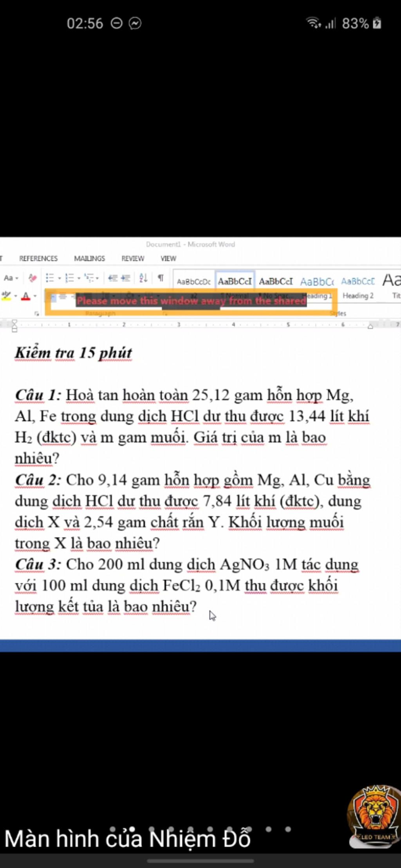Tap the last page indicator dot
Viewport: 401px width, 868px height.
pyautogui.click(x=288, y=829)
